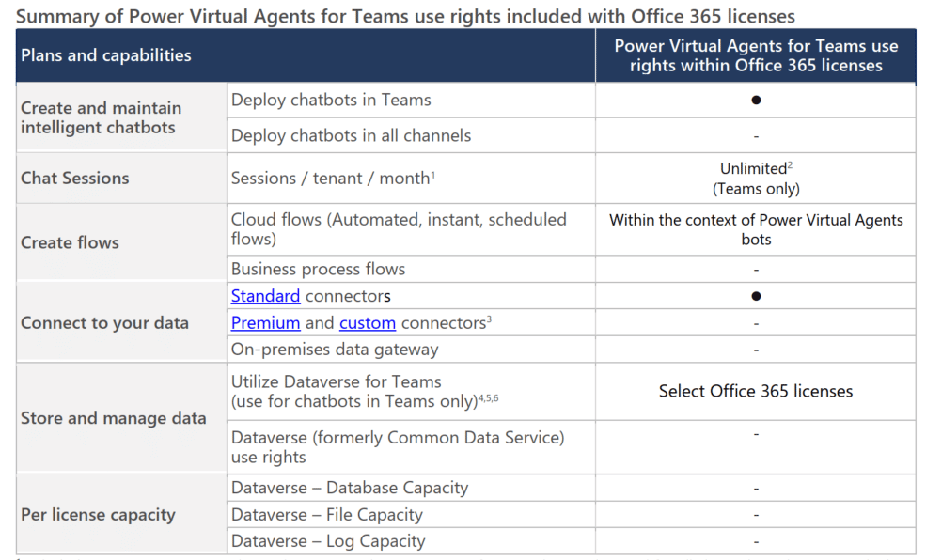Select 'Create and maintain intelligent chatbots' cell
The image size is (926, 560).
pos(121,117)
